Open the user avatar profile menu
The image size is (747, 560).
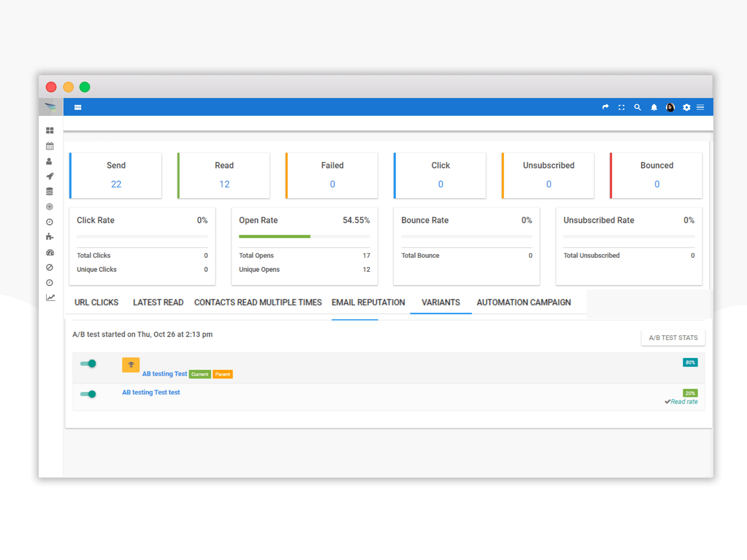point(670,107)
